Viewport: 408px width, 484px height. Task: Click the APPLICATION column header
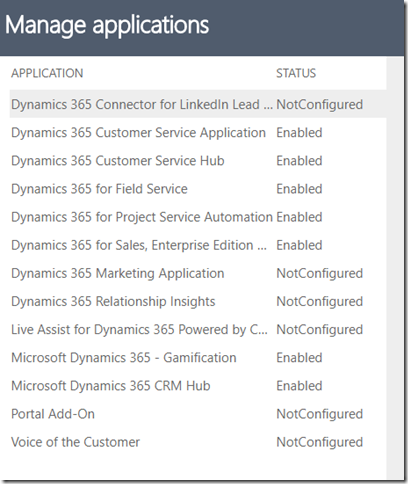47,73
